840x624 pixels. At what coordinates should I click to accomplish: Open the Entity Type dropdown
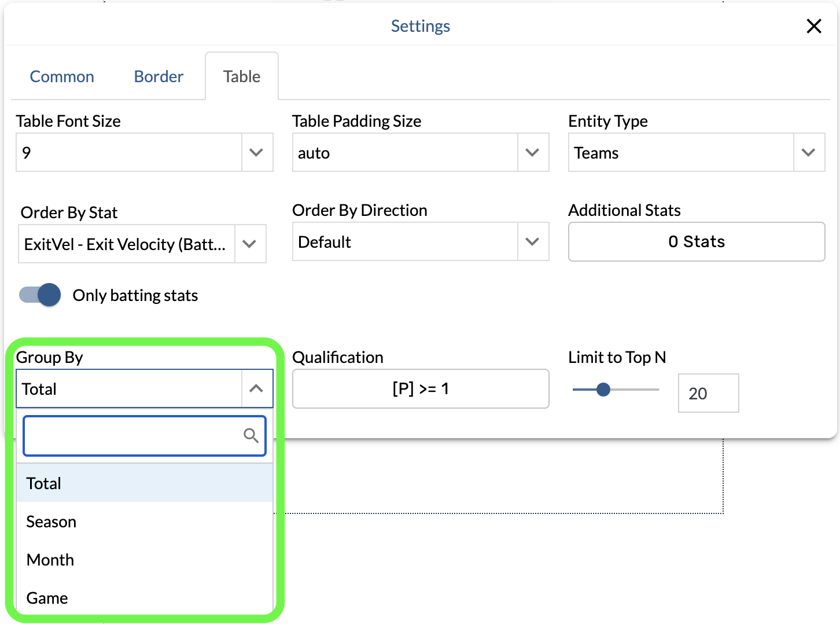(808, 153)
